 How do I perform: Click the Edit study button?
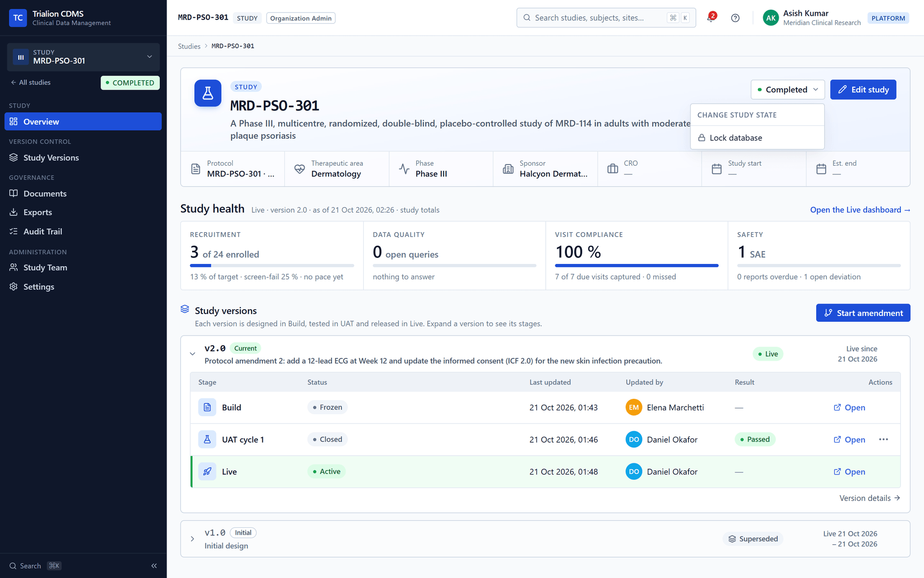[863, 90]
